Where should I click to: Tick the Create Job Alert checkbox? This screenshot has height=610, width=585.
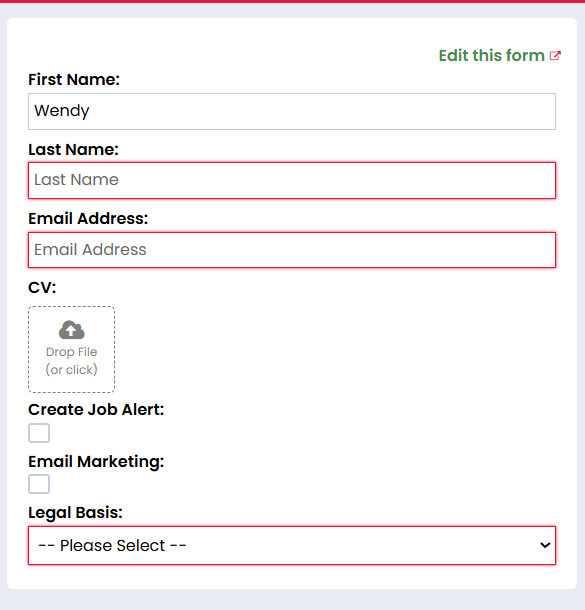click(x=39, y=433)
